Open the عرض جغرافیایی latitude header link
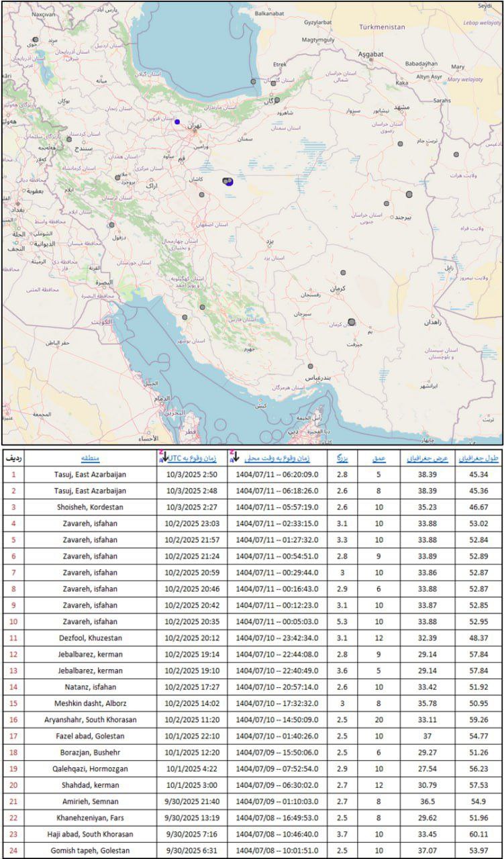The width and height of the screenshot is (504, 859). point(425,458)
